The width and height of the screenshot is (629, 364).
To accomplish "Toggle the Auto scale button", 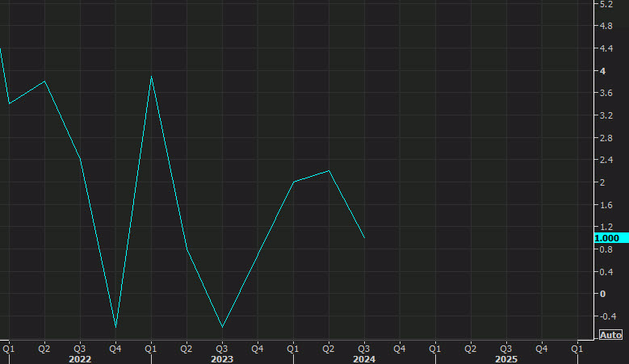I will [x=610, y=335].
